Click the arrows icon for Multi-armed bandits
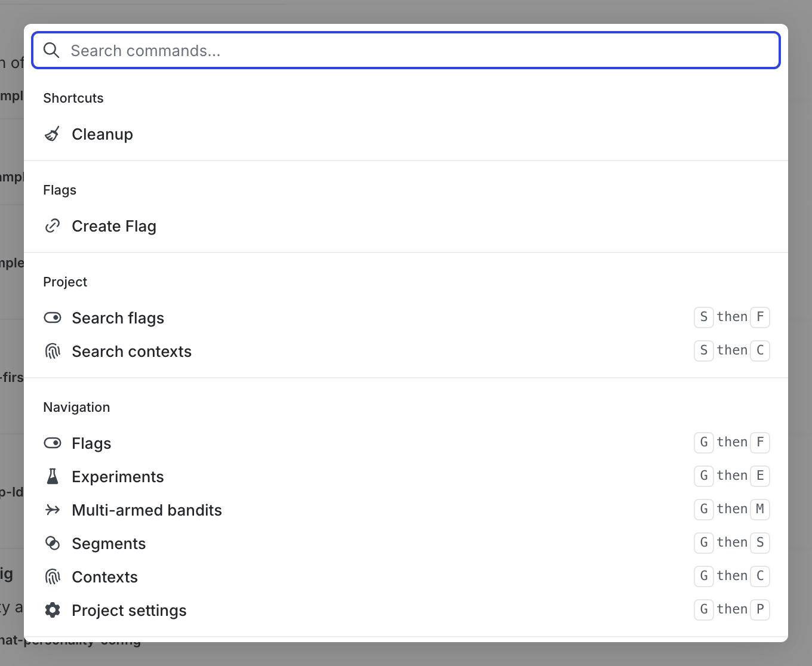Screen dimensions: 812x666 pos(53,510)
